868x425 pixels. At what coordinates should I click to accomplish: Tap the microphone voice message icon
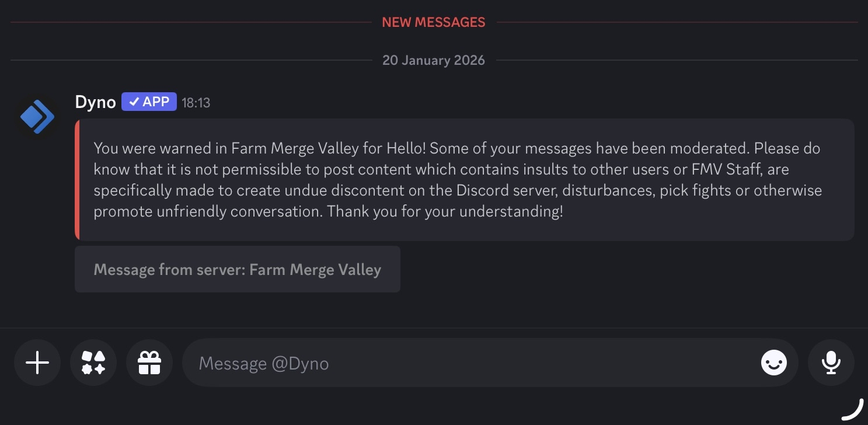click(831, 363)
